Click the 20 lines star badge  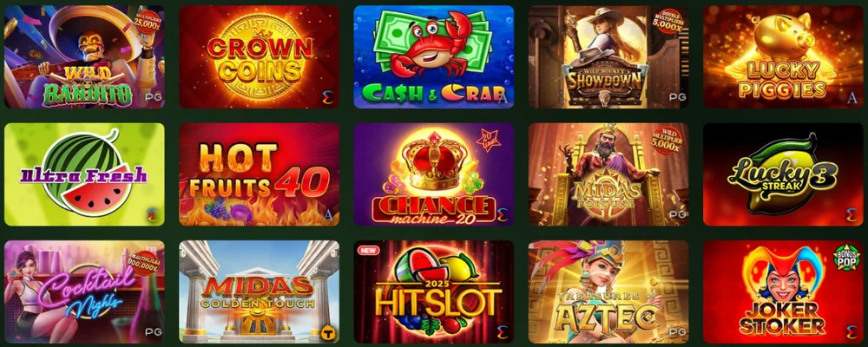tap(487, 139)
